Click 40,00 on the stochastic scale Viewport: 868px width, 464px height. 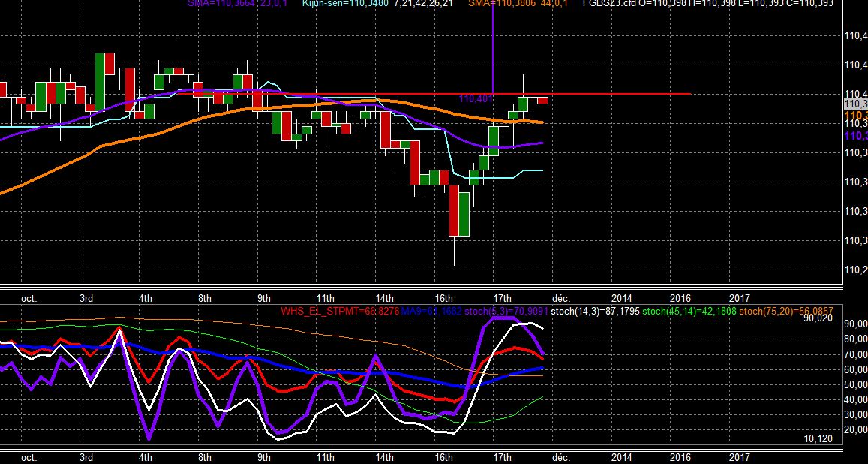coord(857,399)
